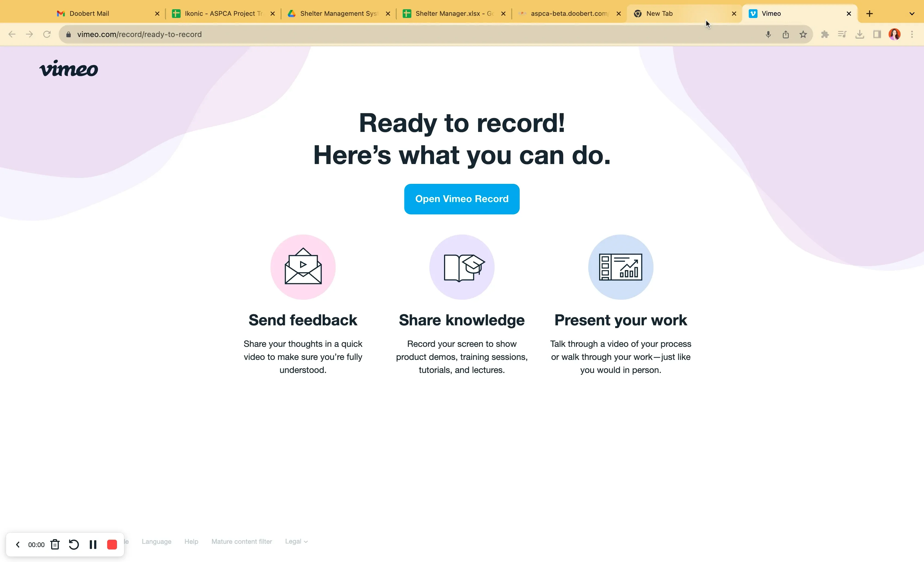Restart the recording using the redo arrow

coord(73,544)
